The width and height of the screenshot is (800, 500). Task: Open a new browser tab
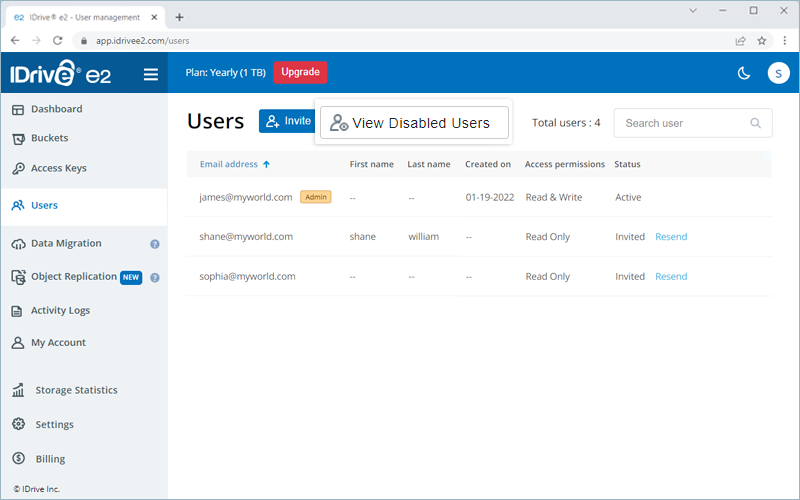pos(179,17)
